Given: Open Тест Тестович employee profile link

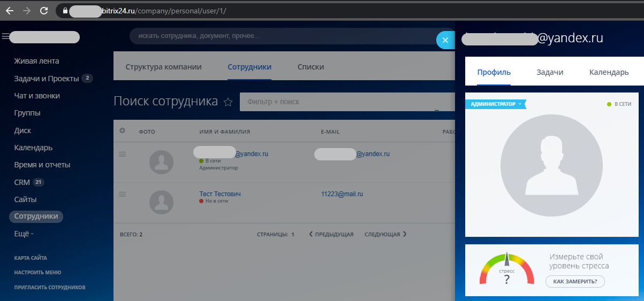Looking at the screenshot, I should point(219,194).
